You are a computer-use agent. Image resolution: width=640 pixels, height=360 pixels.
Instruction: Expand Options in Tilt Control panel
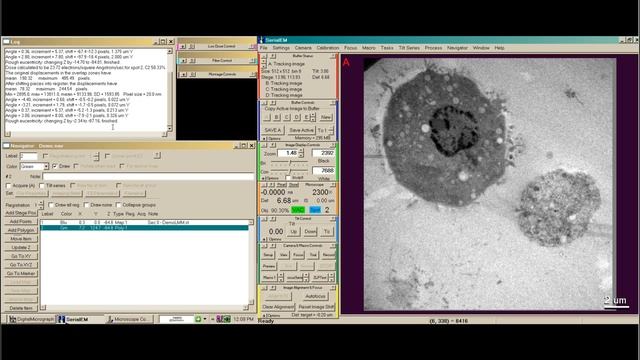(271, 239)
